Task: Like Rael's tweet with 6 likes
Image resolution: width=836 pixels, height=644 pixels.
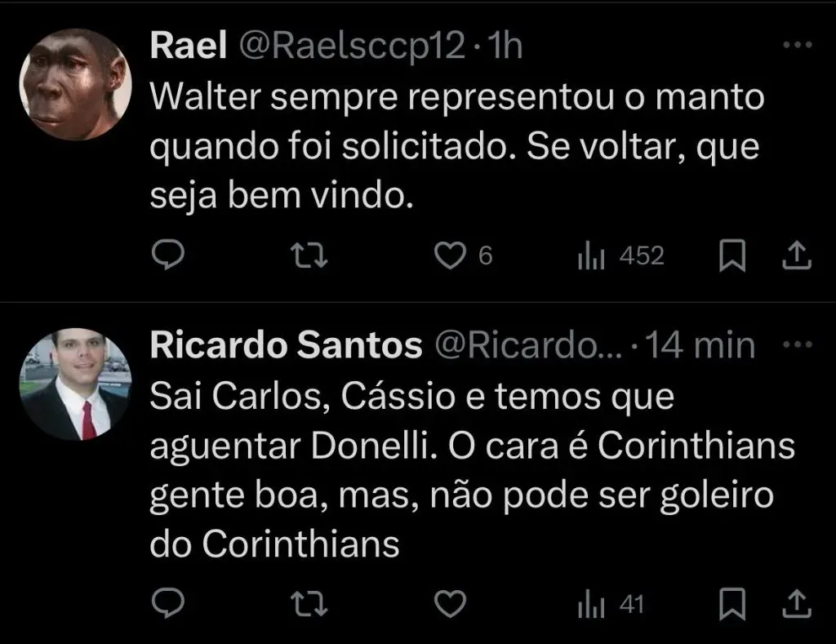Action: [x=448, y=256]
